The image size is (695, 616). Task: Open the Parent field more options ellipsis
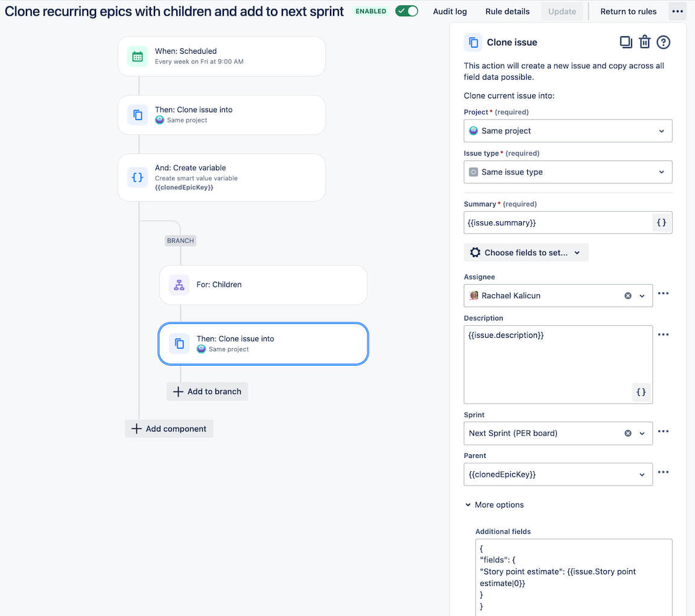point(663,472)
